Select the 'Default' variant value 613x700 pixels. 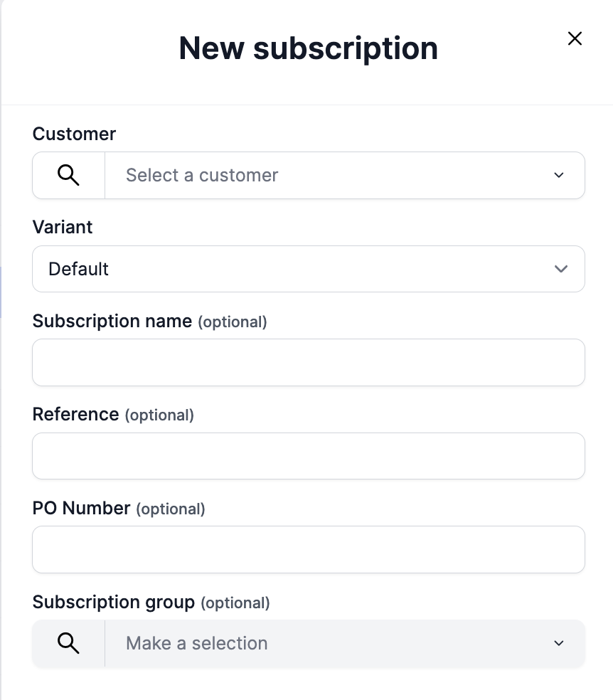79,269
